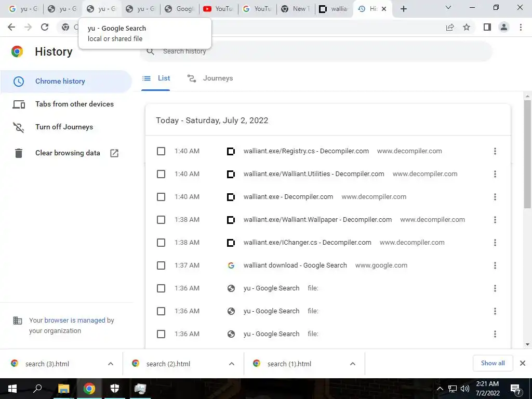Close the History tab
The image size is (532, 399).
384,9
